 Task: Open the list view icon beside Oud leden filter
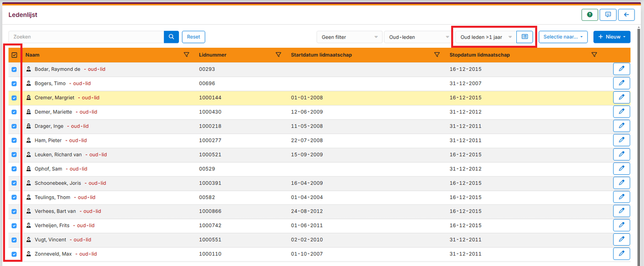pos(525,37)
